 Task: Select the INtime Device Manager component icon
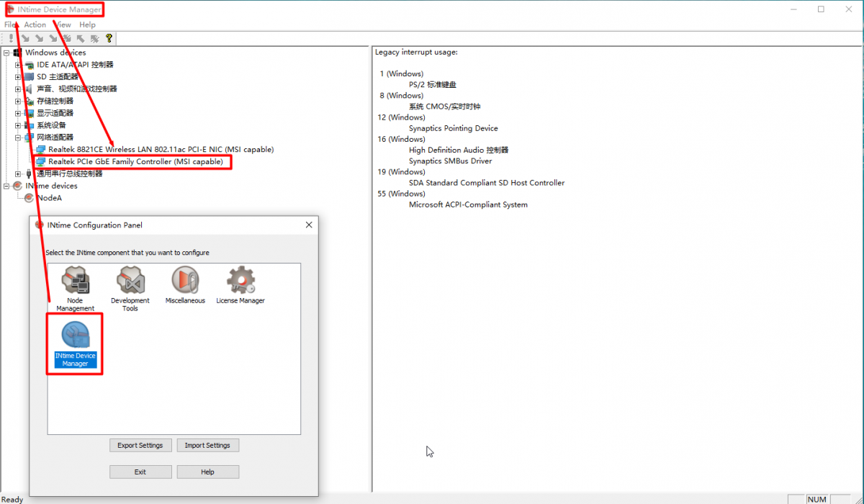click(76, 337)
